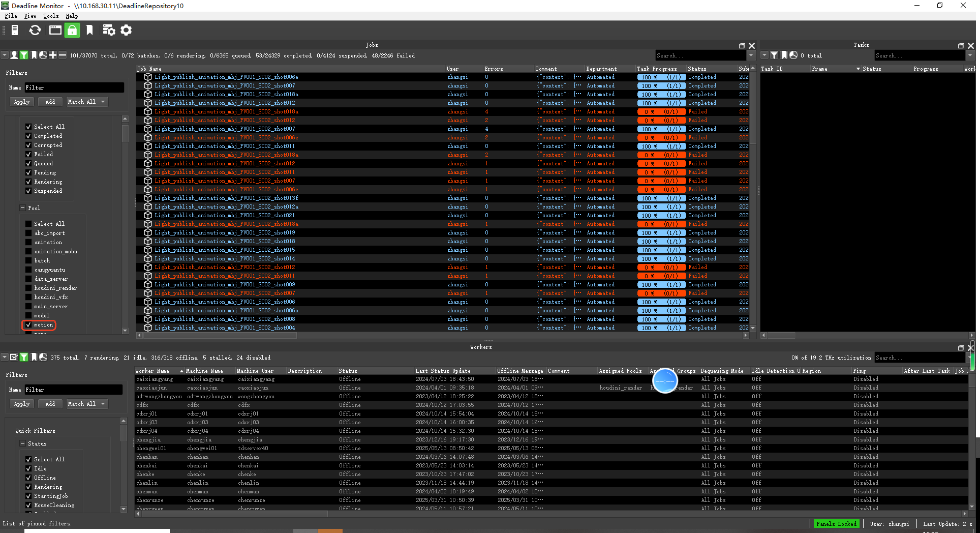Enable the houdini_render pool checkbox
980x533 pixels.
point(28,288)
